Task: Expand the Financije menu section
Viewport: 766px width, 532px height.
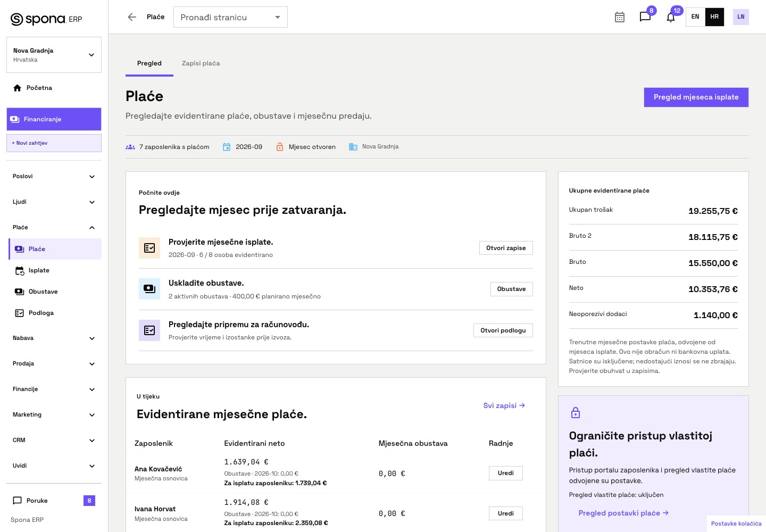Action: pos(54,389)
